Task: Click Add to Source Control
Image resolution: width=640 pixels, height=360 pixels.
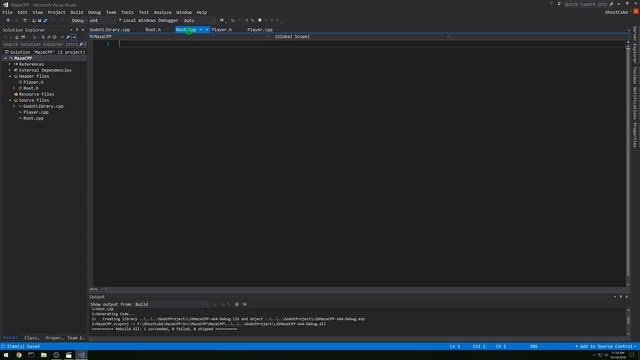Action: pyautogui.click(x=606, y=347)
